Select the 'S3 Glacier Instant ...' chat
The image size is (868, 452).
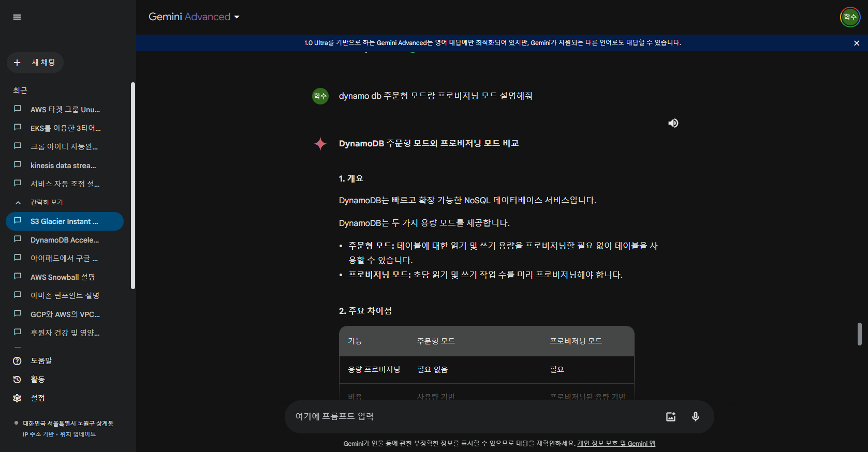click(65, 221)
